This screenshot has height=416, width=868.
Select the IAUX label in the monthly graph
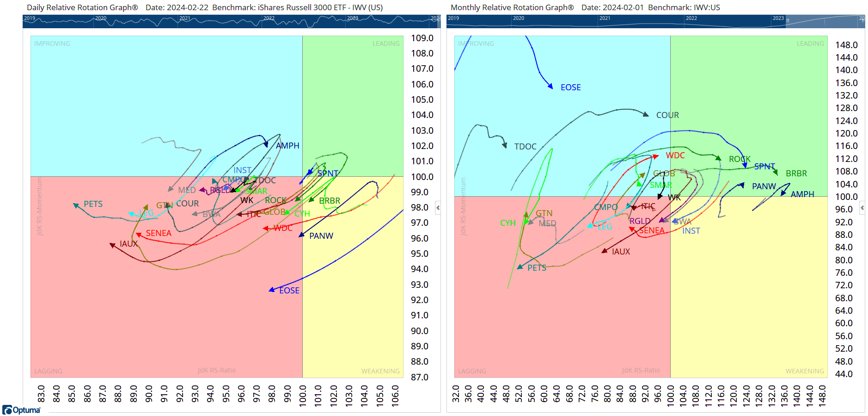coord(621,252)
